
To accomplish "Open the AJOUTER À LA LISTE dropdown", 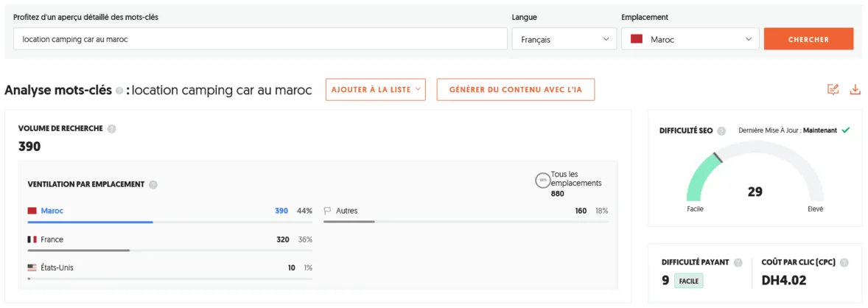I will point(375,89).
